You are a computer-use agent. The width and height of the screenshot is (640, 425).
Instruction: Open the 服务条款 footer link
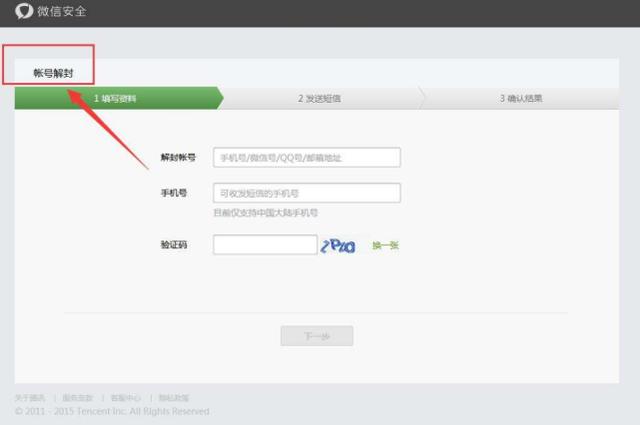(x=79, y=398)
